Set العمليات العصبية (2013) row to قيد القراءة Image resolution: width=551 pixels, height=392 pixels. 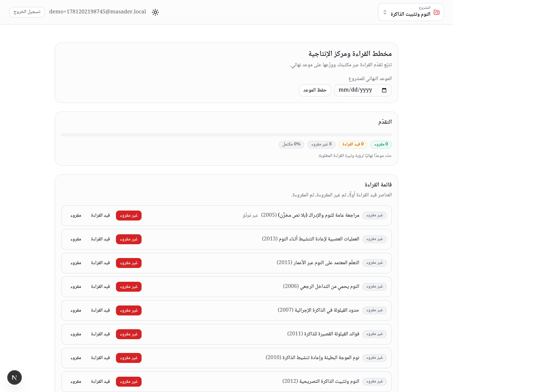[100, 239]
